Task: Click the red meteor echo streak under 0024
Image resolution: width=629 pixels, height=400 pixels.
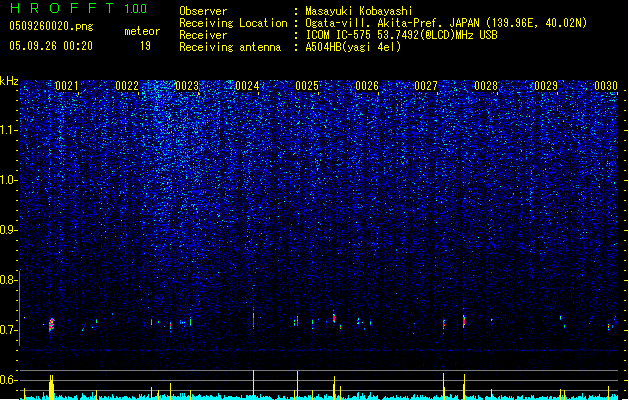Action: (x=254, y=319)
